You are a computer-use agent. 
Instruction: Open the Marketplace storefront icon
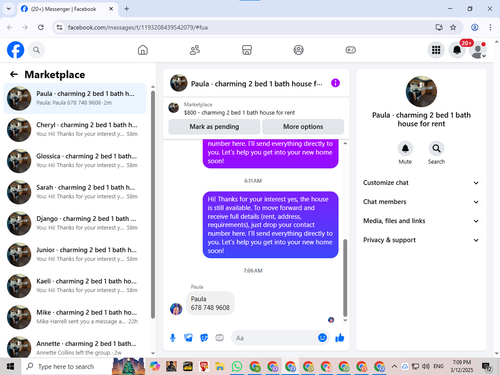click(247, 50)
